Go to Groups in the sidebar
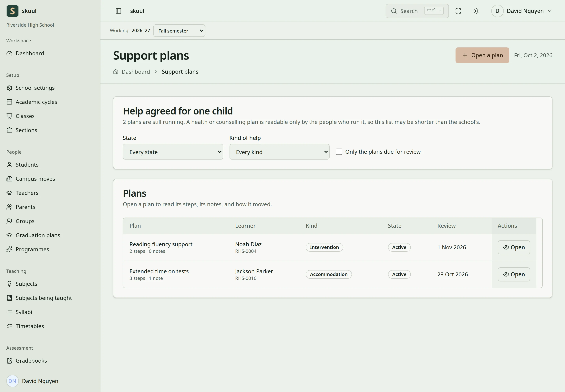565x392 pixels. tap(25, 221)
